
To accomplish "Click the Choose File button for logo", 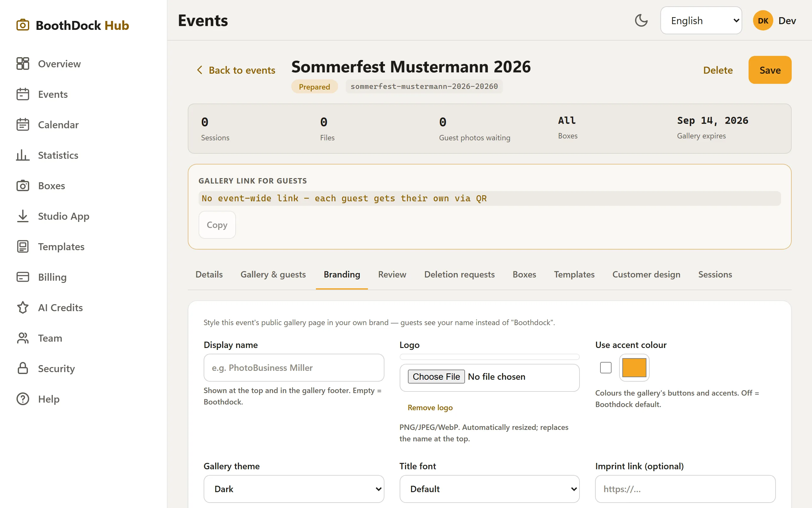I will [436, 377].
